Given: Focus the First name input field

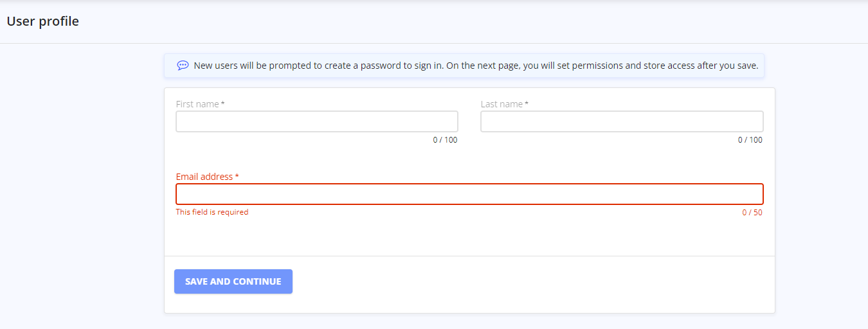Looking at the screenshot, I should (x=317, y=121).
